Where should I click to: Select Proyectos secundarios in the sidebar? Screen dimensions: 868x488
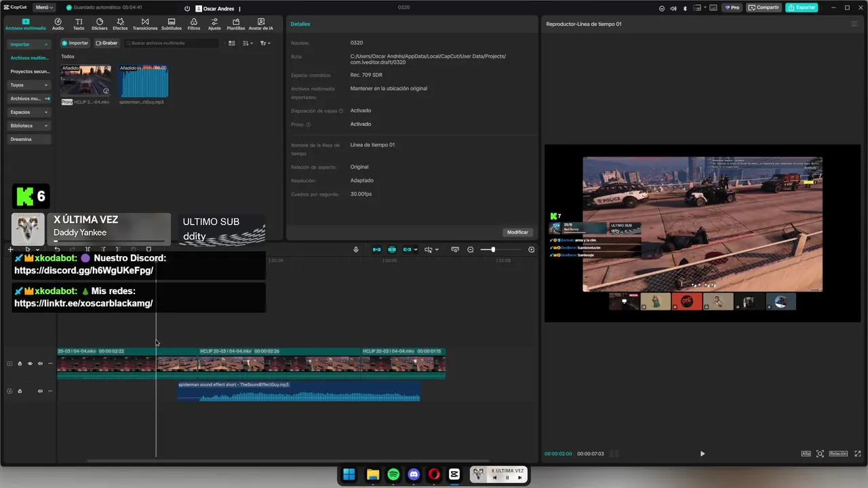click(x=30, y=71)
